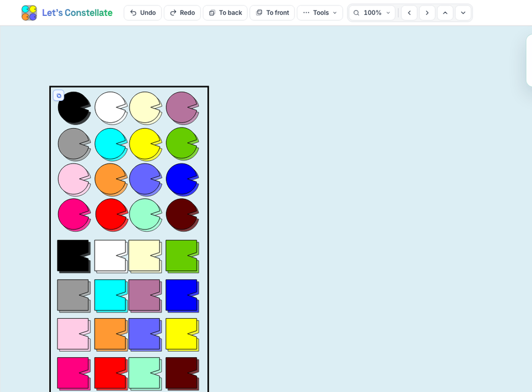Select the yellow square piece
This screenshot has width=532, height=392.
(182, 335)
